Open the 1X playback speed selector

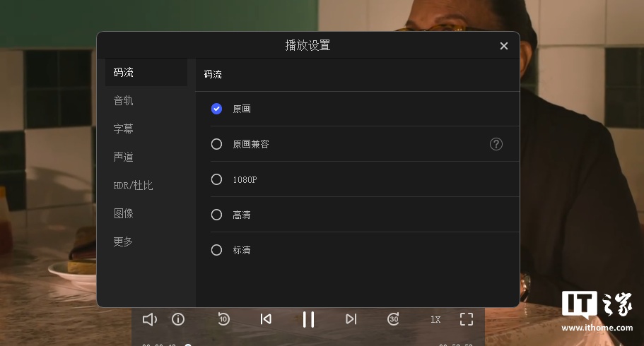pyautogui.click(x=435, y=319)
